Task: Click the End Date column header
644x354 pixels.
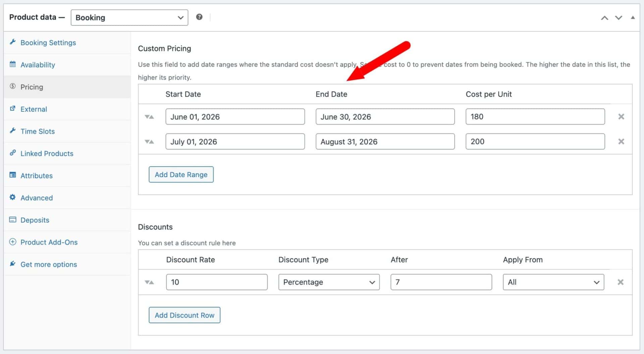Action: click(x=331, y=94)
